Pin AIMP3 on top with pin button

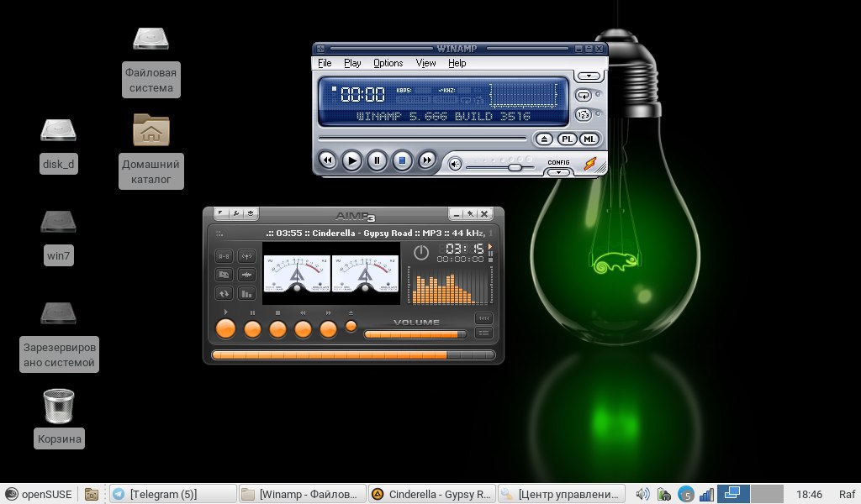[x=470, y=214]
